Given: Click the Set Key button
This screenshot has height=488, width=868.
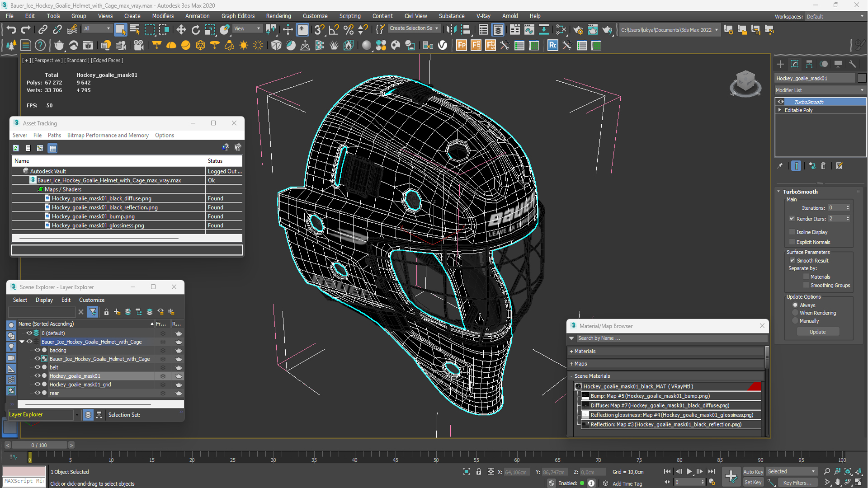Looking at the screenshot, I should (753, 482).
